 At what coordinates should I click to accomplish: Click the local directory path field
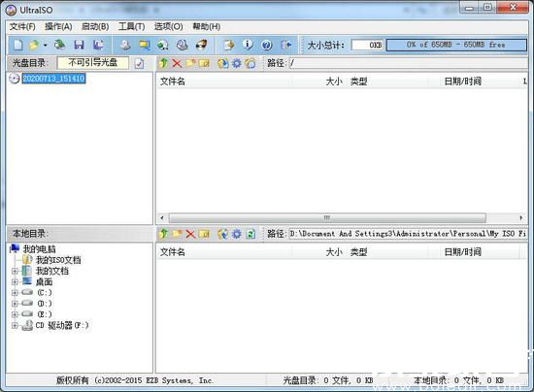tap(408, 234)
